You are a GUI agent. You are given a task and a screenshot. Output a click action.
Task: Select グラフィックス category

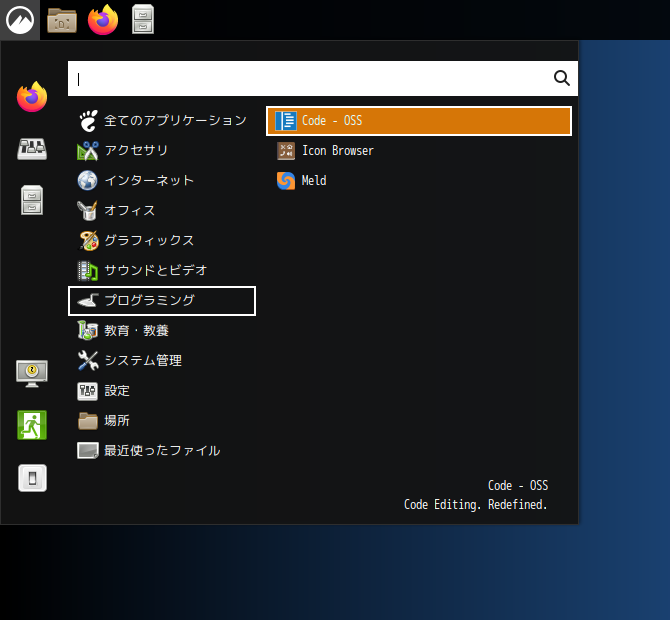tap(162, 241)
